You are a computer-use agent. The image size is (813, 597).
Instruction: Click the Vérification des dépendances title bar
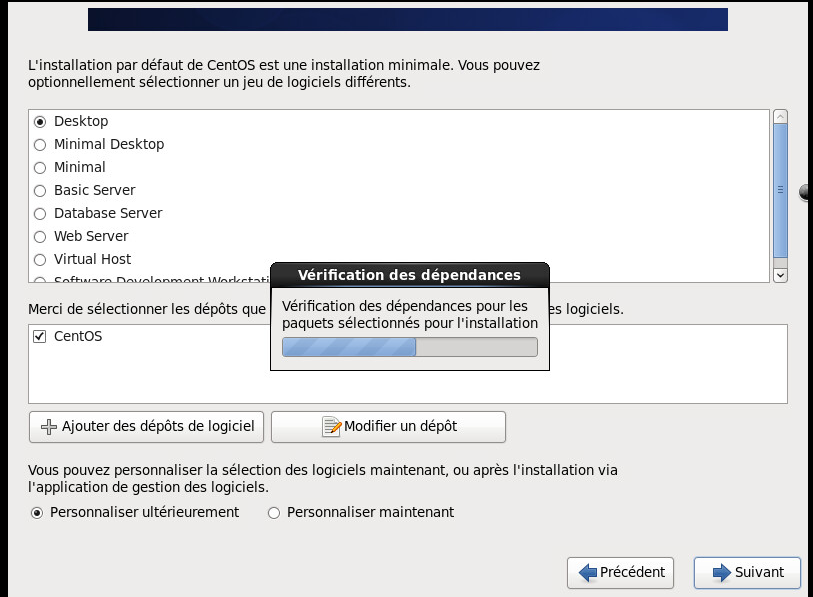[410, 275]
